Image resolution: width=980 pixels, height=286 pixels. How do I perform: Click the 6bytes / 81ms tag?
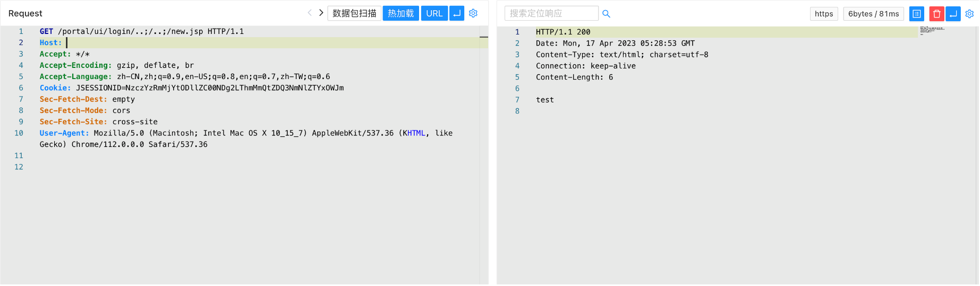pos(873,14)
